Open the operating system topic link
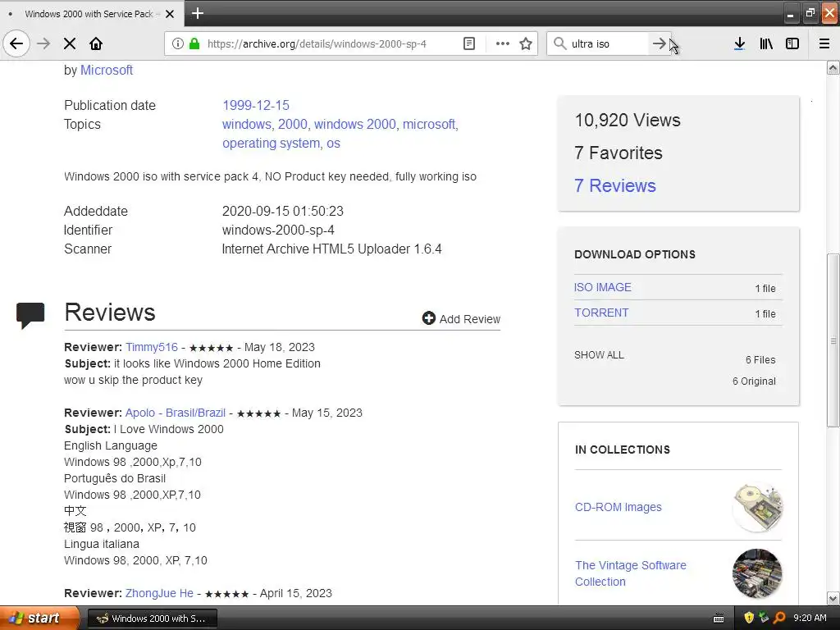 [271, 143]
